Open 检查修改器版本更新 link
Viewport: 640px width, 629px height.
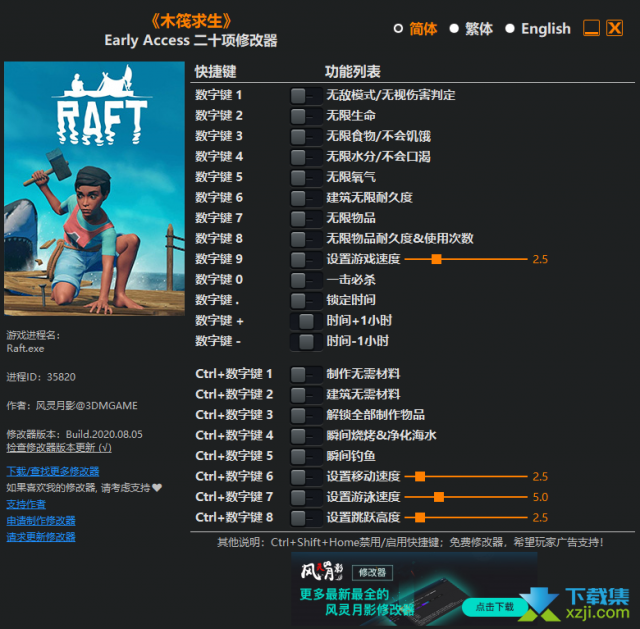pos(59,448)
